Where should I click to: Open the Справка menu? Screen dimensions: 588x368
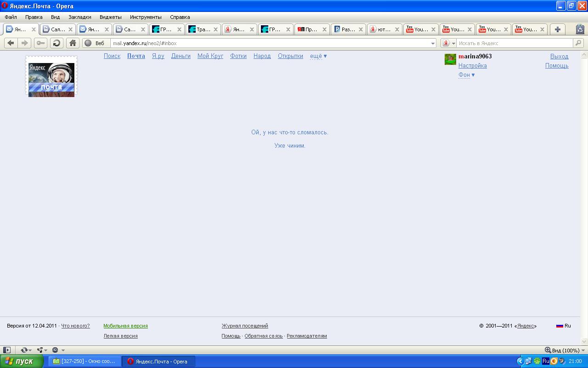coord(180,17)
